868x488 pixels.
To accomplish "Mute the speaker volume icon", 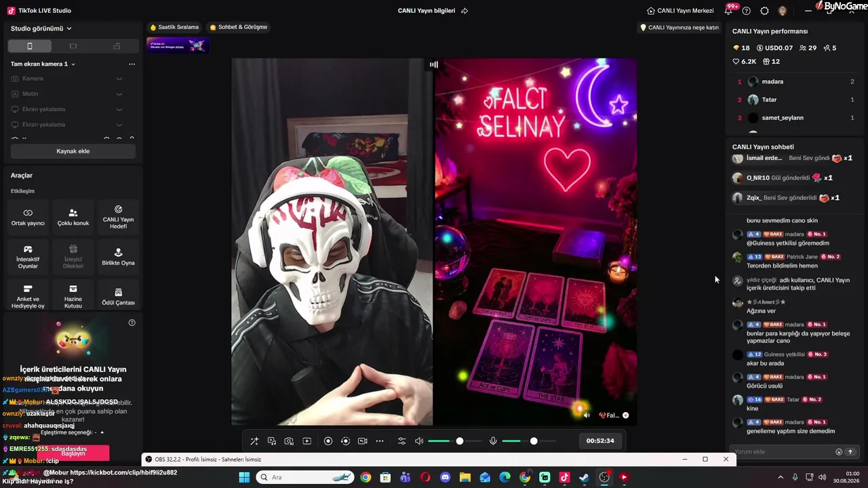I will [419, 441].
